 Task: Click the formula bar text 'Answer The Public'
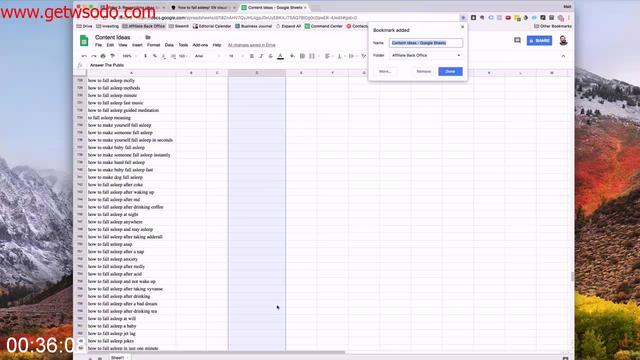tap(107, 65)
